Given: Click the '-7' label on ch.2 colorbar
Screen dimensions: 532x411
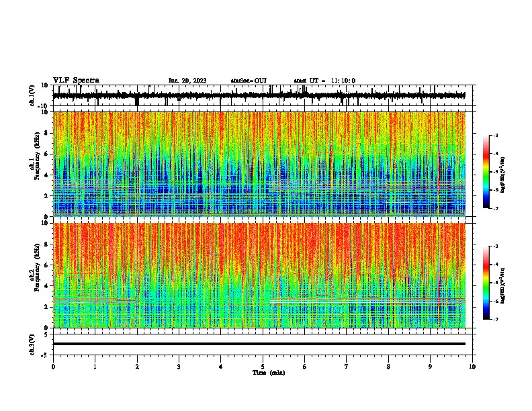Looking at the screenshot, I should pos(495,320).
